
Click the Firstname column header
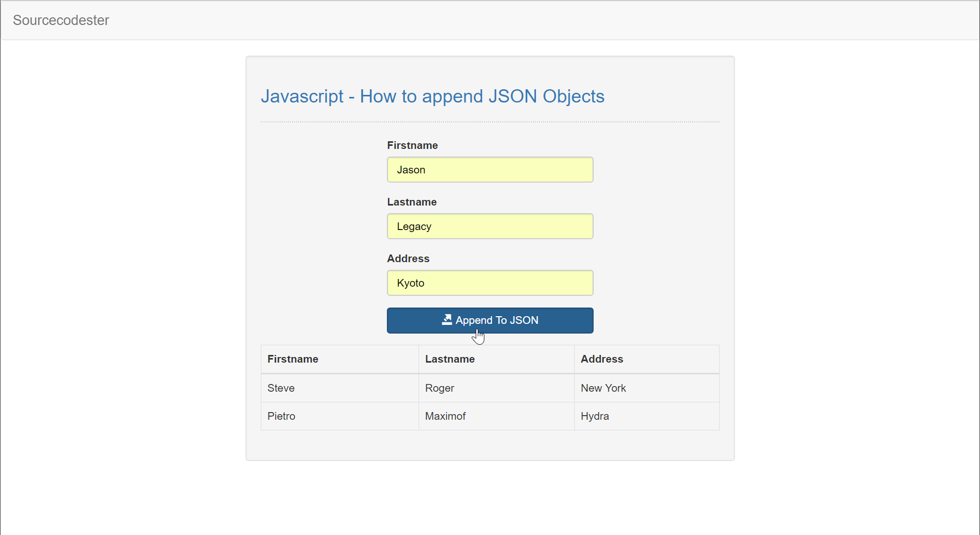pyautogui.click(x=292, y=359)
